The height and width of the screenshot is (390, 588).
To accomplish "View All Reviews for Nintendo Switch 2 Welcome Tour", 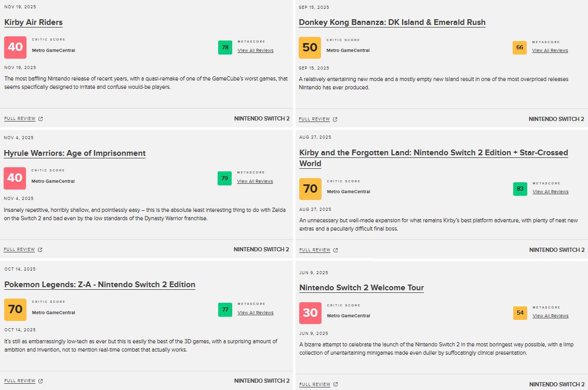I will tap(551, 316).
